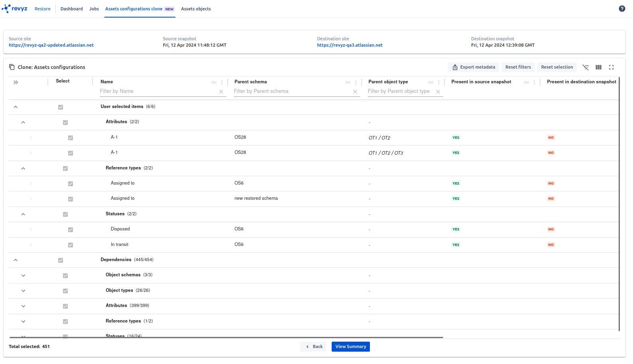Clear the Filter by Parent schema field
Viewport: 633px width, 364px height.
point(355,92)
